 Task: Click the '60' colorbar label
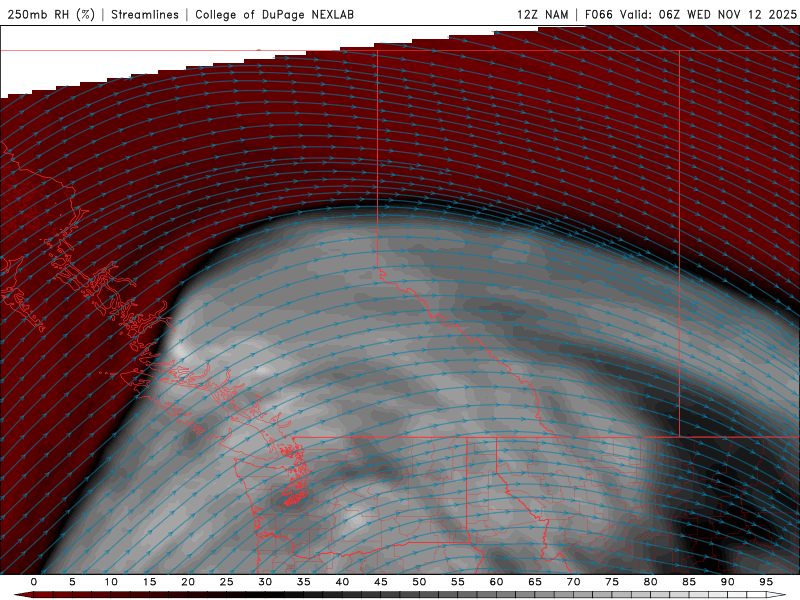496,582
